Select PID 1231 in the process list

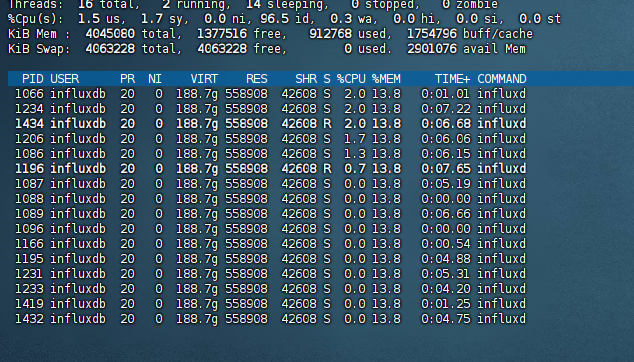(29, 273)
